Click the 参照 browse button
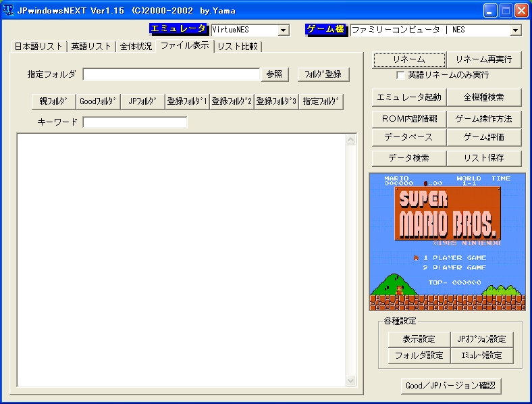532x404 pixels. 275,74
